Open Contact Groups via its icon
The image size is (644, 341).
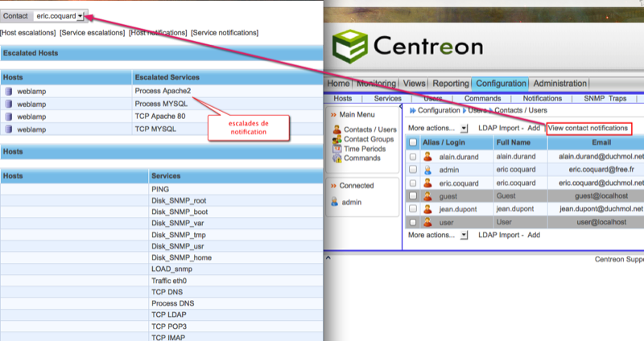[336, 139]
